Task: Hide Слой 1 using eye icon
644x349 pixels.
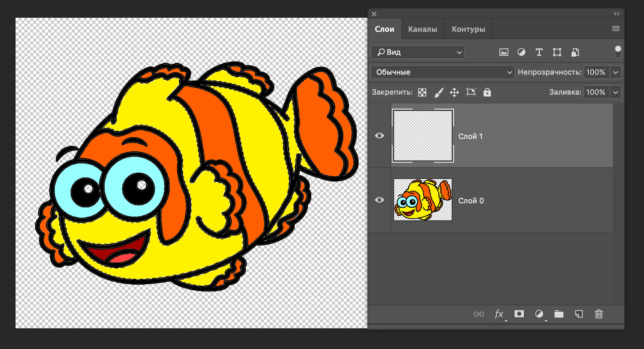Action: click(379, 136)
